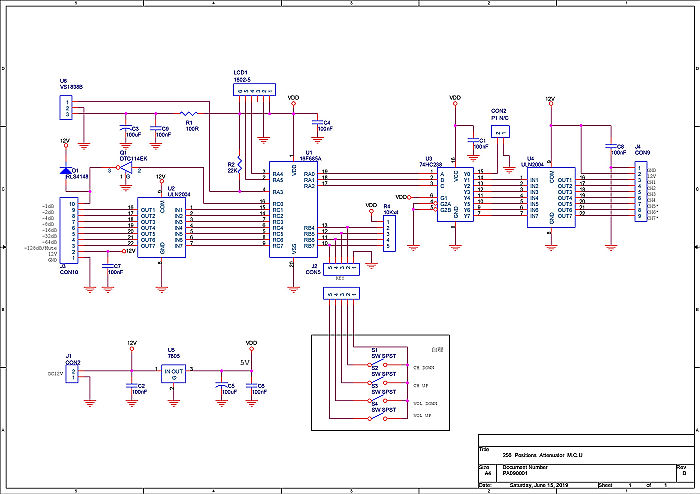This screenshot has height=494, width=700.
Task: Select the LCD1 display connector symbol
Action: (x=255, y=90)
